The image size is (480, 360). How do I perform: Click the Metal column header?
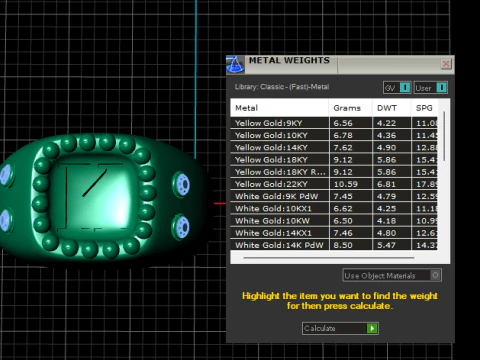click(279, 108)
